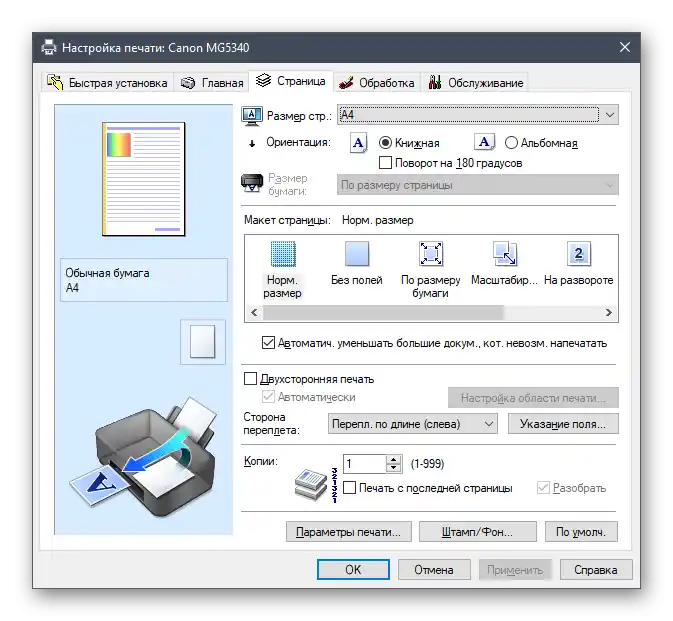The width and height of the screenshot is (673, 621).
Task: Increase copies with the up spinner arrow
Action: (x=393, y=459)
